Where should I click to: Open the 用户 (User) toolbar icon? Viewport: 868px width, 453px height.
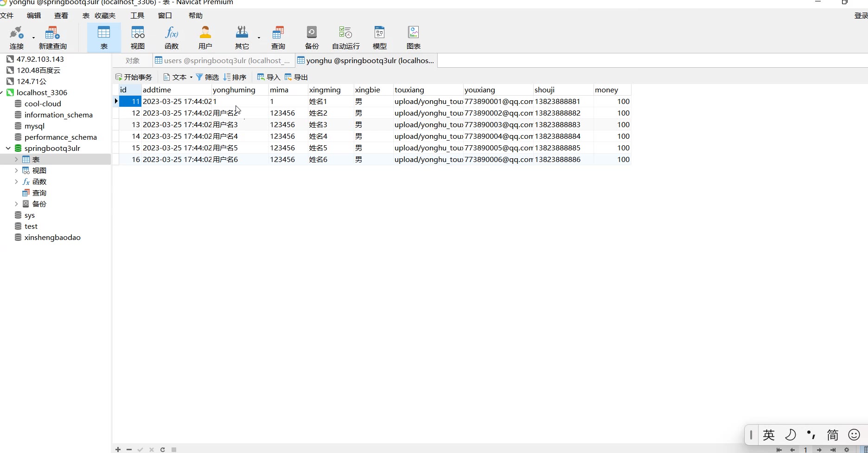[x=205, y=38]
